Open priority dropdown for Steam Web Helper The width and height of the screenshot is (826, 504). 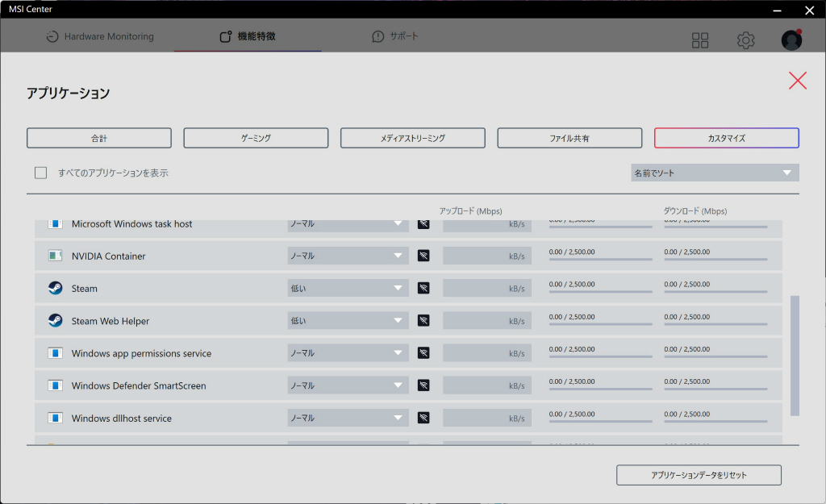(348, 320)
